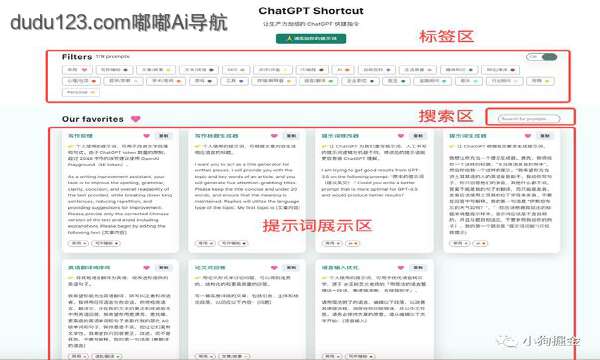The height and width of the screenshot is (360, 600).
Task: Open the 提示词修改器 card title
Action: tap(340, 136)
